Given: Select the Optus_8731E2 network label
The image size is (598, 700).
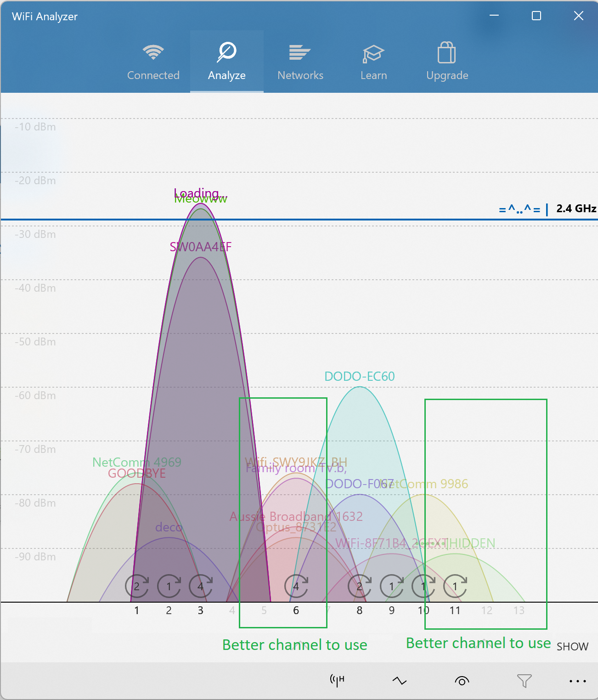Looking at the screenshot, I should click(296, 527).
